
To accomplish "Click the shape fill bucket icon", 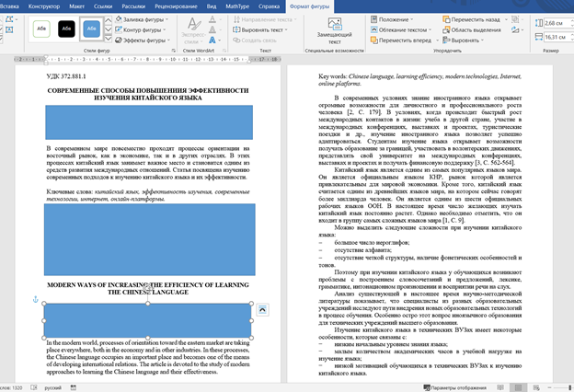I will [x=119, y=19].
